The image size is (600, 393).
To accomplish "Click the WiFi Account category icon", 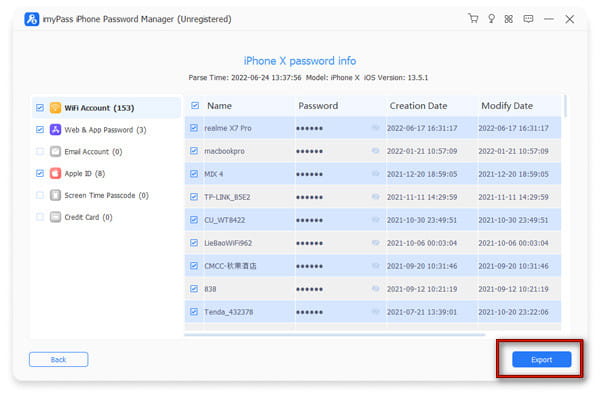I will [55, 108].
